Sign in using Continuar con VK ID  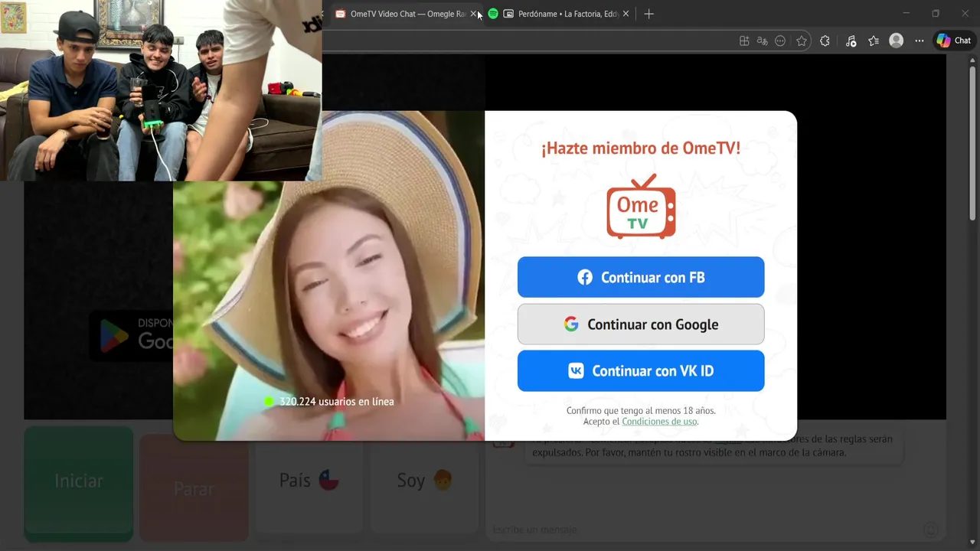[x=641, y=371]
